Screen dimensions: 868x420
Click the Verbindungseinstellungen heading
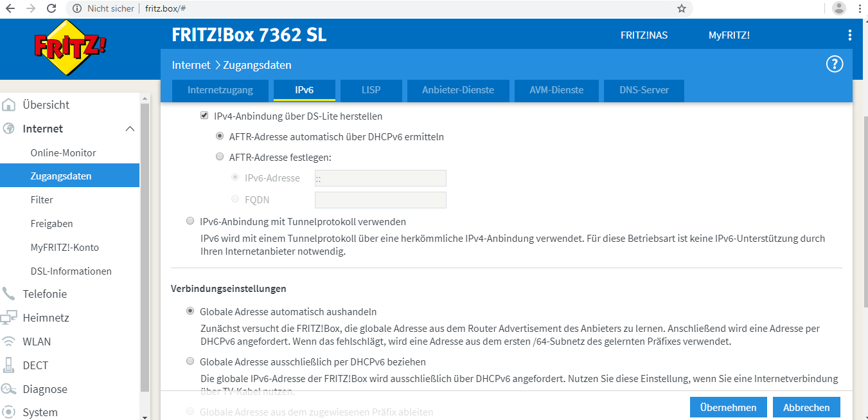point(229,289)
